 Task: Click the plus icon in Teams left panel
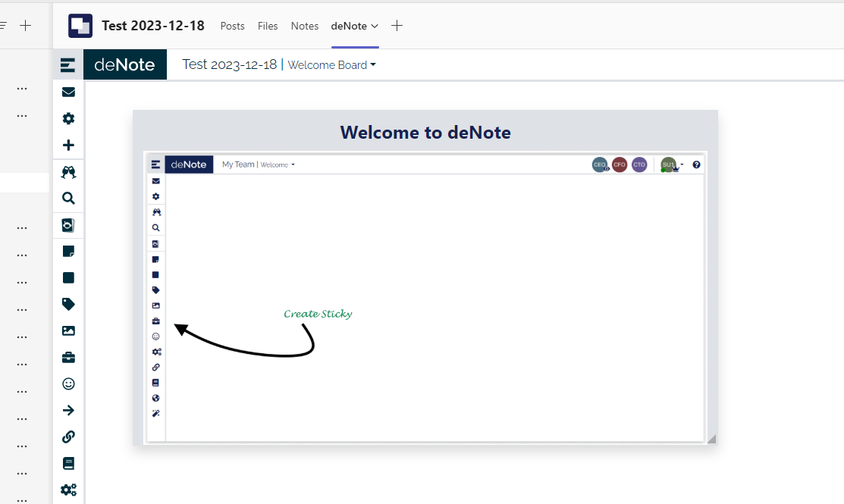pos(25,25)
